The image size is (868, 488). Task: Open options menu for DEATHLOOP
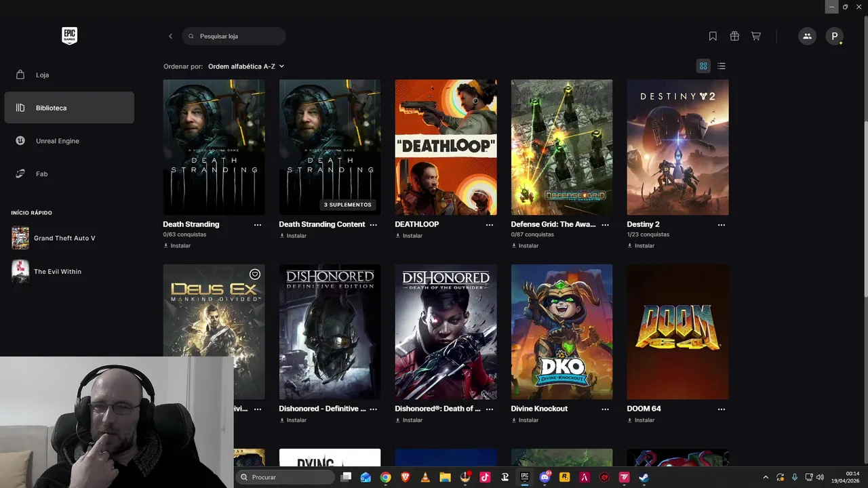pyautogui.click(x=490, y=224)
